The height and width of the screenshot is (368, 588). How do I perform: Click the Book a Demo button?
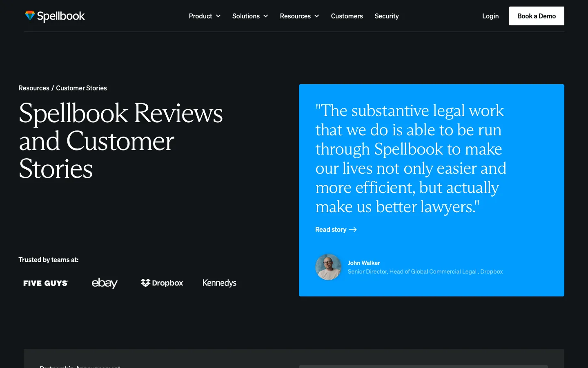click(x=537, y=16)
